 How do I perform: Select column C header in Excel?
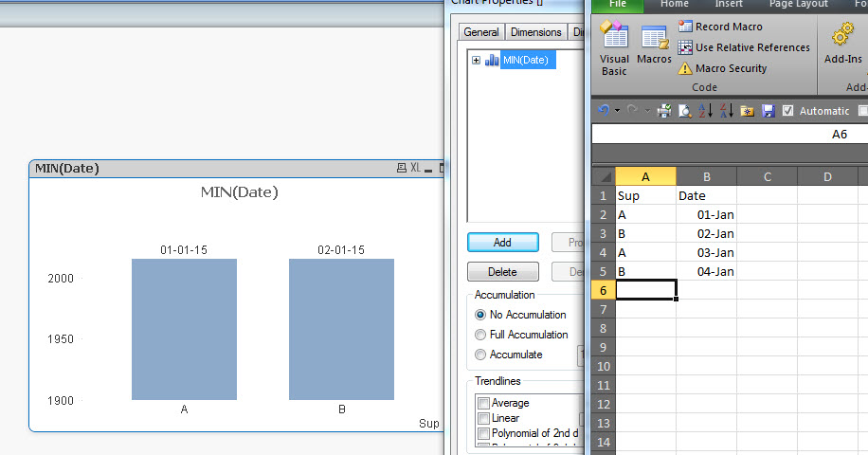(x=768, y=176)
